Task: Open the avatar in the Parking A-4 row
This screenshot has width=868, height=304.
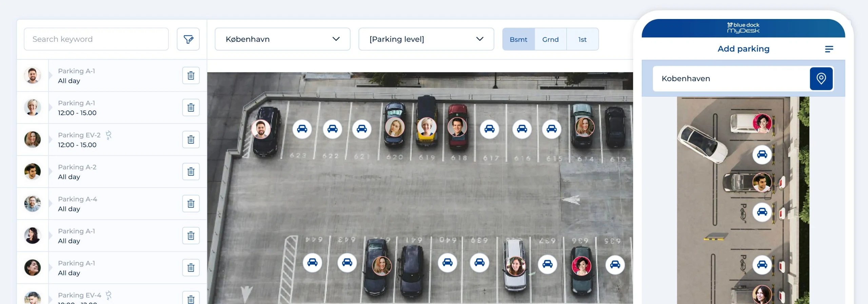Action: coord(33,204)
